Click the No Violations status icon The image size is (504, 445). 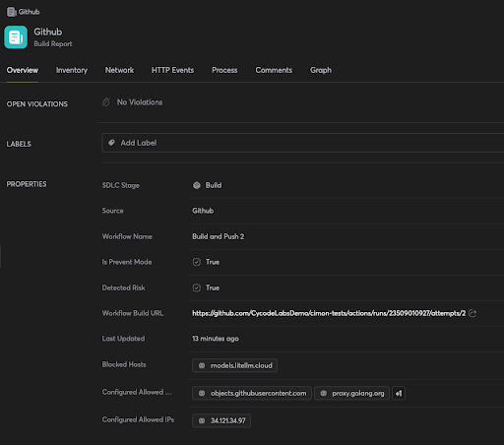point(105,102)
